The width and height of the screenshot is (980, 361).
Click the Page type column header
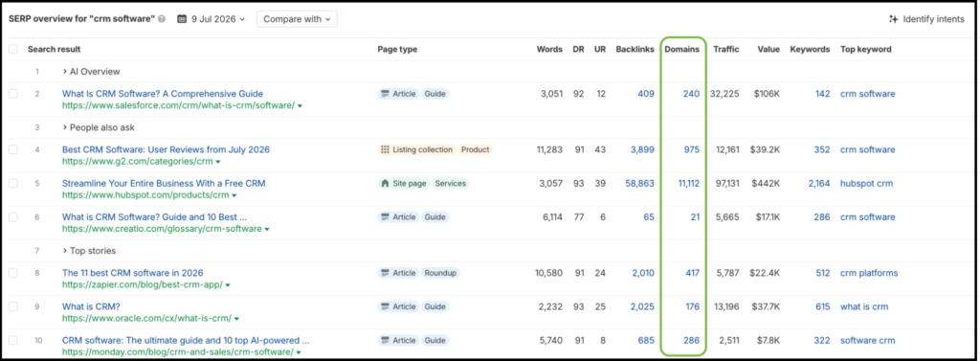397,49
